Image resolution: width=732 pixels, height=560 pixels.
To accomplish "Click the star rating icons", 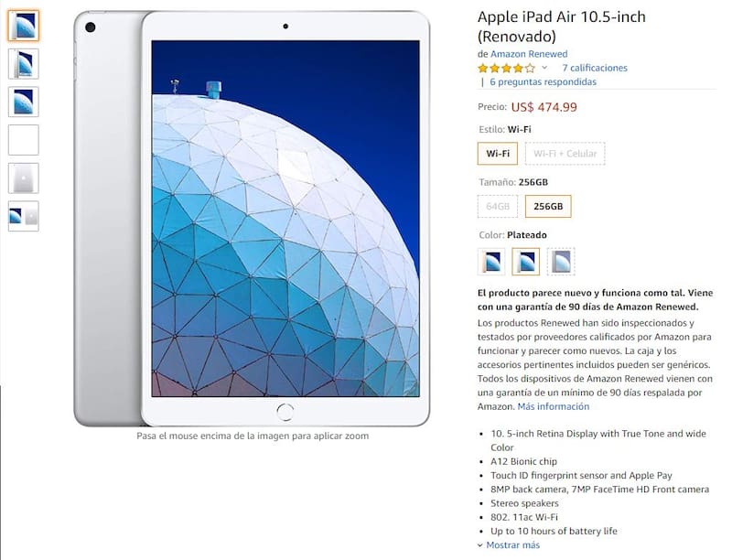I will tap(506, 69).
